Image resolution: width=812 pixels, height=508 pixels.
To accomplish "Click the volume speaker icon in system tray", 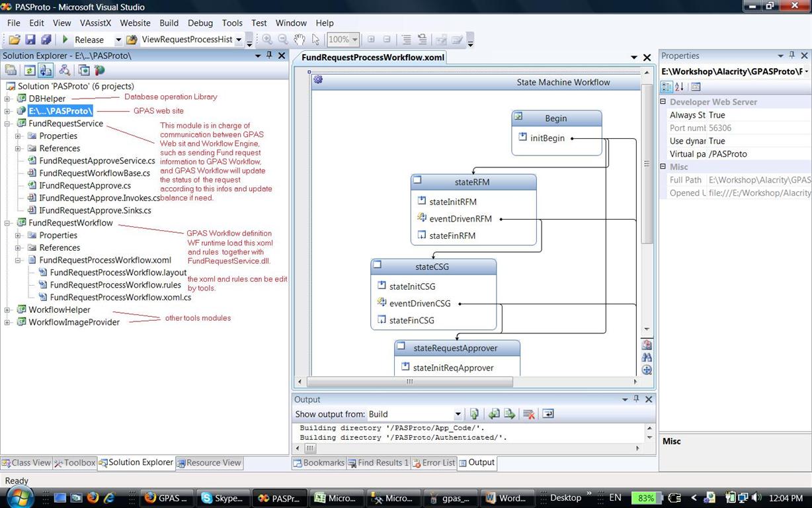I will 755,497.
